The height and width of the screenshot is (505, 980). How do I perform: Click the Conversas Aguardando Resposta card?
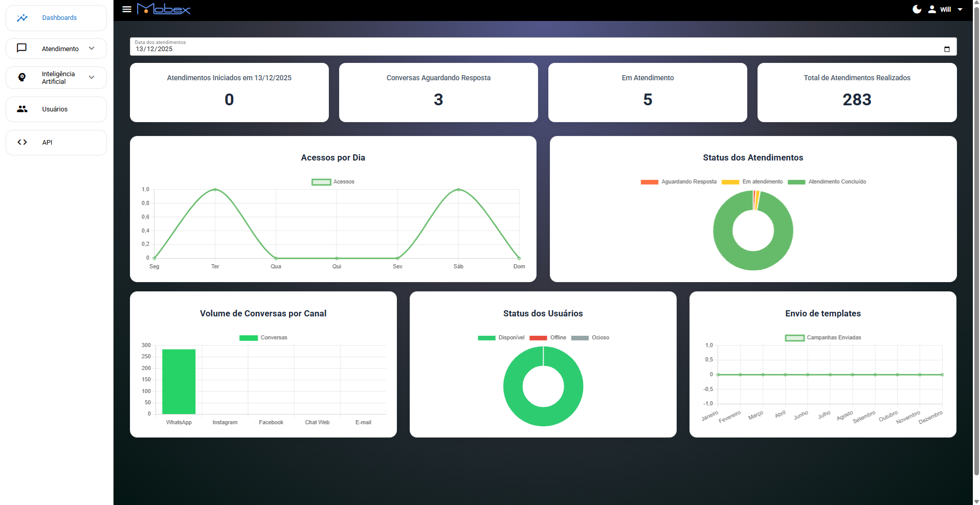point(438,93)
